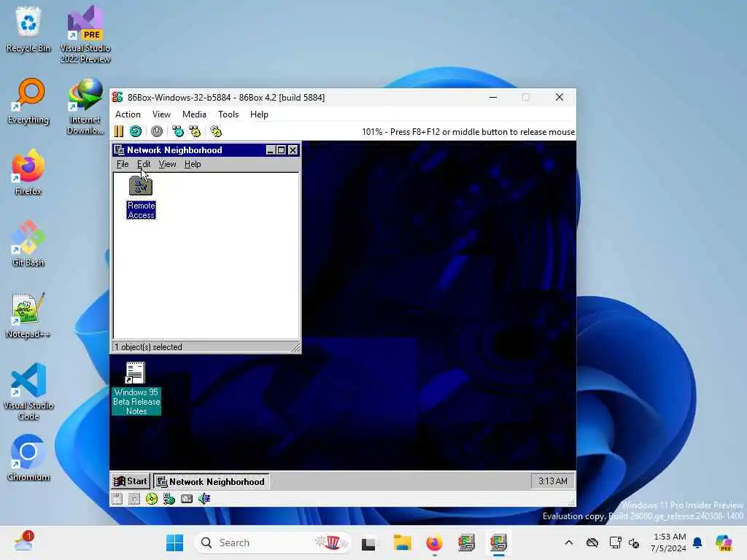Click sound speaker icon in 86Box status bar
747x560 pixels.
(x=204, y=499)
